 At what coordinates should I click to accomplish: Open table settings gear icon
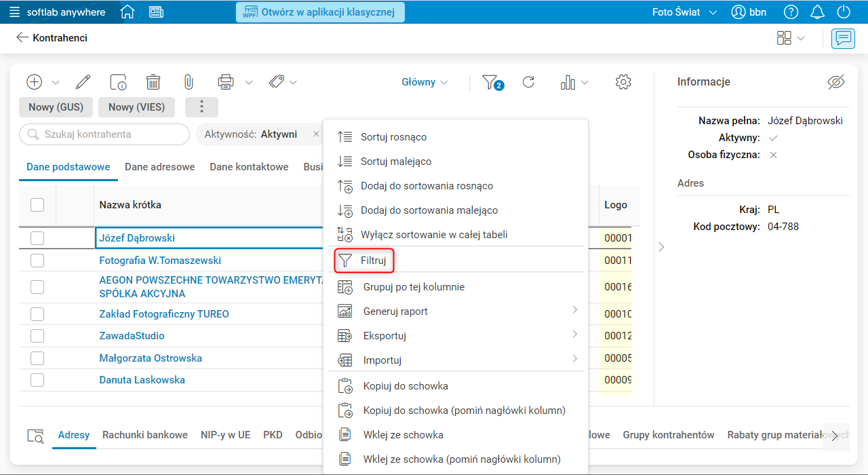[x=623, y=82]
